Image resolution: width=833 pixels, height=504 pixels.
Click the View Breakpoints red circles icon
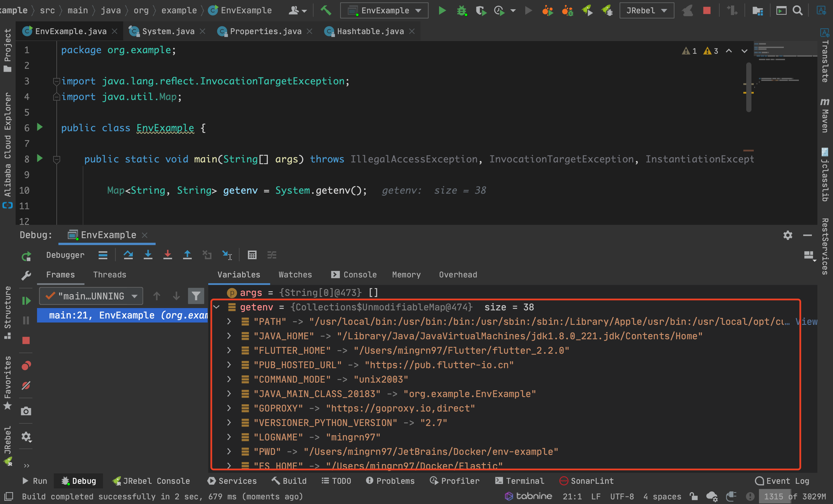(26, 366)
